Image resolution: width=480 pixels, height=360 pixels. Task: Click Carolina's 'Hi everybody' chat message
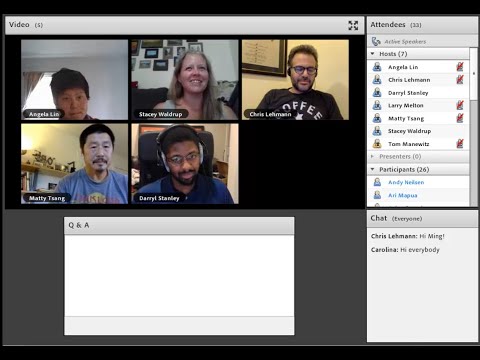pyautogui.click(x=405, y=250)
